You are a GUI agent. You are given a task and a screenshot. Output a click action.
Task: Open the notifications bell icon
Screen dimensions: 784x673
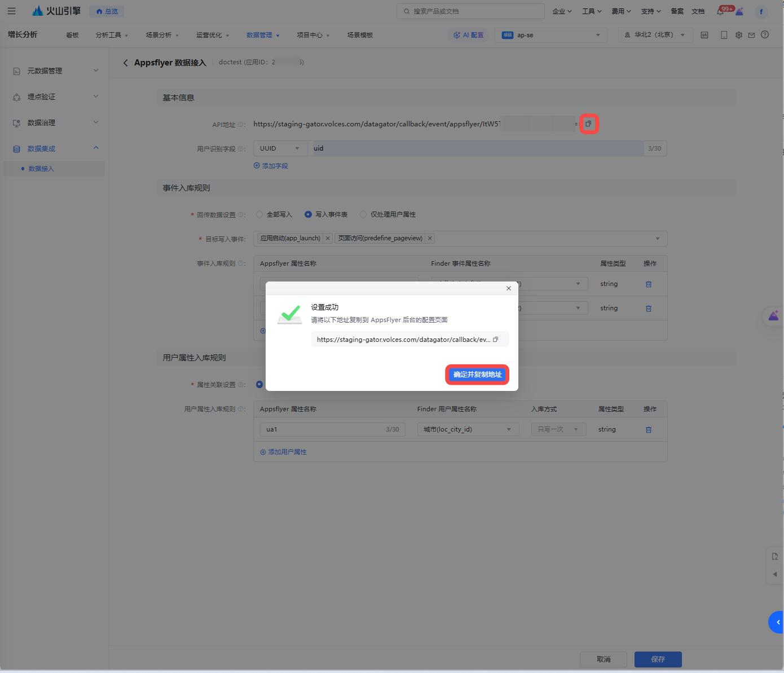pyautogui.click(x=720, y=11)
